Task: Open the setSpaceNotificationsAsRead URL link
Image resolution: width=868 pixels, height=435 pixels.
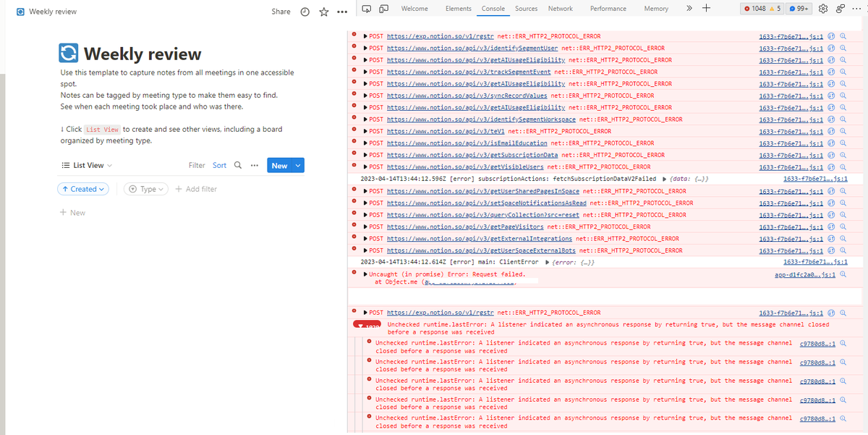Action: [x=487, y=203]
